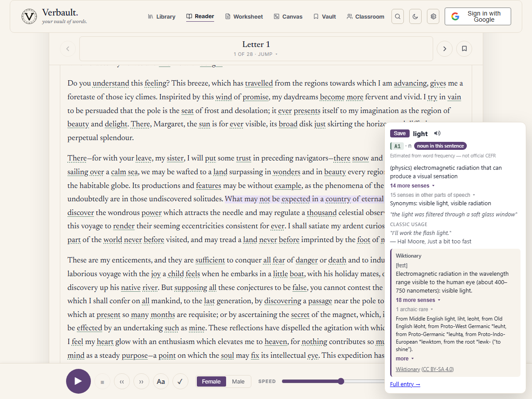The width and height of the screenshot is (532, 399).
Task: Expand 1 archaic·rare senses
Action: (415, 309)
